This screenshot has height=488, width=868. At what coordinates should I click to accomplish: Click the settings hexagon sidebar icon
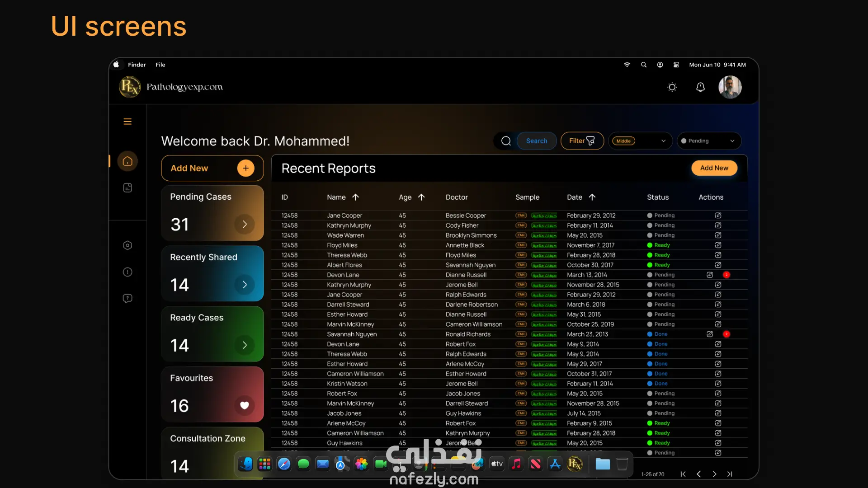tap(127, 245)
